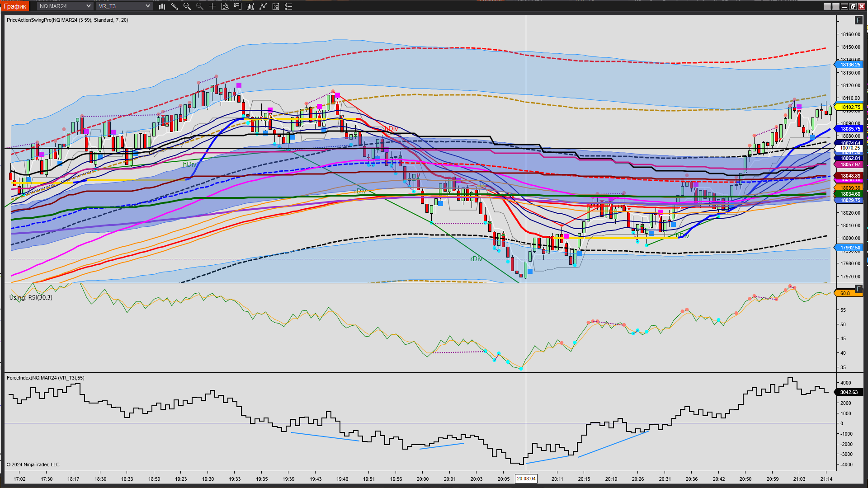This screenshot has height=488, width=868.
Task: Click the green 18034.68 price marker
Action: (x=849, y=194)
